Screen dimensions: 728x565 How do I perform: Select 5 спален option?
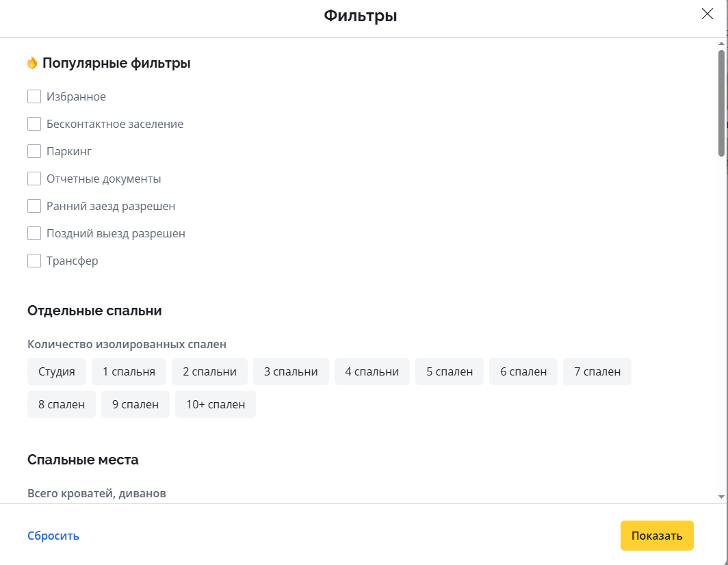click(450, 371)
